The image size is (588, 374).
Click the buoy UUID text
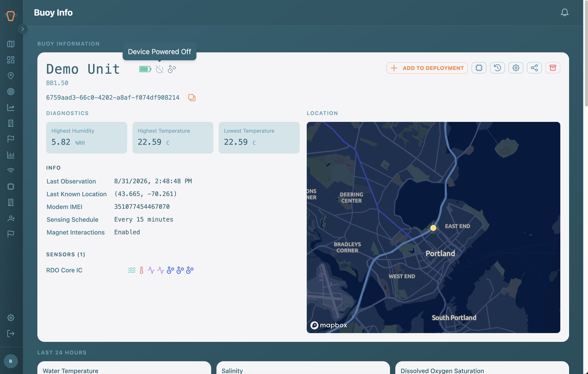click(x=113, y=97)
